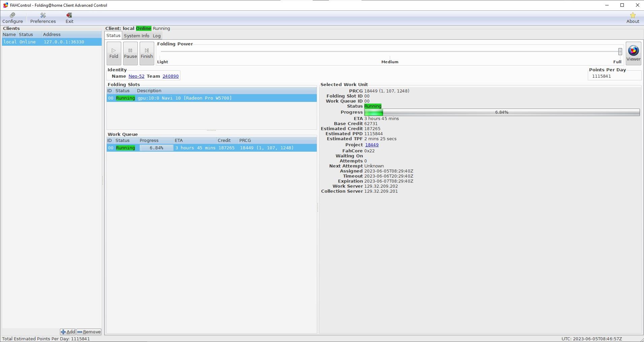The image size is (644, 342).
Task: Pause folding with the Pause button
Action: (130, 53)
